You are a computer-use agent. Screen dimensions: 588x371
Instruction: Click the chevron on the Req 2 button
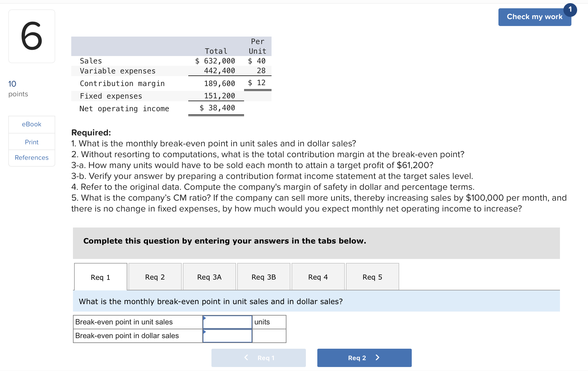tap(377, 358)
